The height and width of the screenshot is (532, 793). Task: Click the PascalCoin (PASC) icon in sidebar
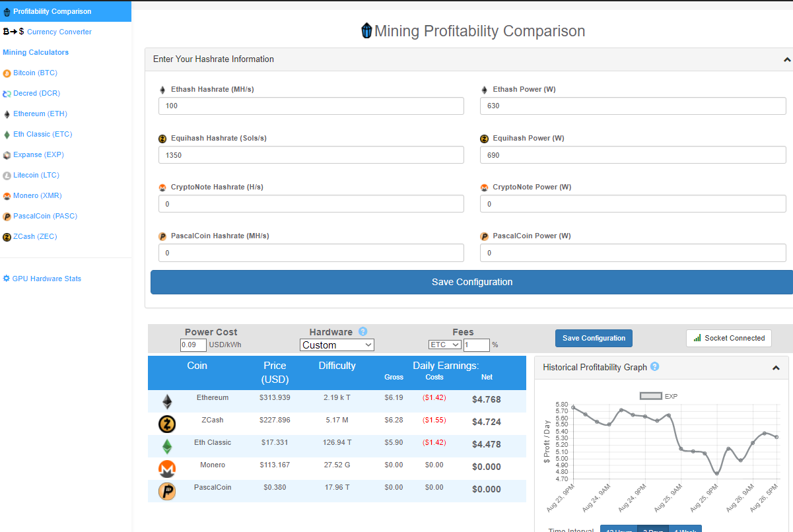coord(7,216)
